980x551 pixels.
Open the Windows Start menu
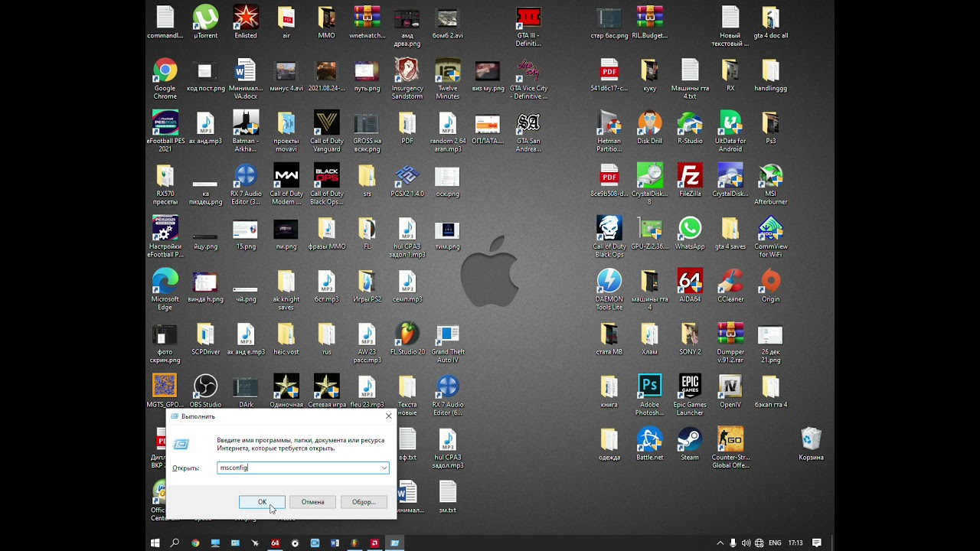coord(155,543)
